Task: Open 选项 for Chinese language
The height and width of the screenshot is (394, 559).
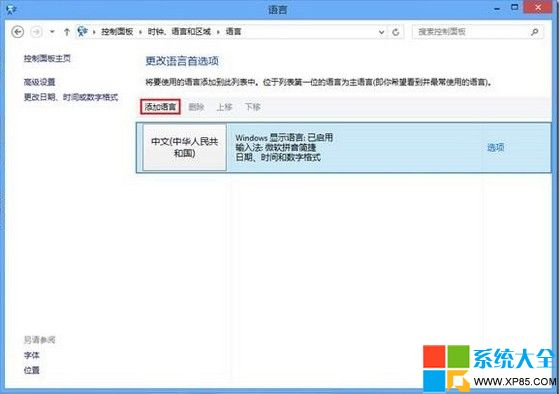Action: (496, 147)
